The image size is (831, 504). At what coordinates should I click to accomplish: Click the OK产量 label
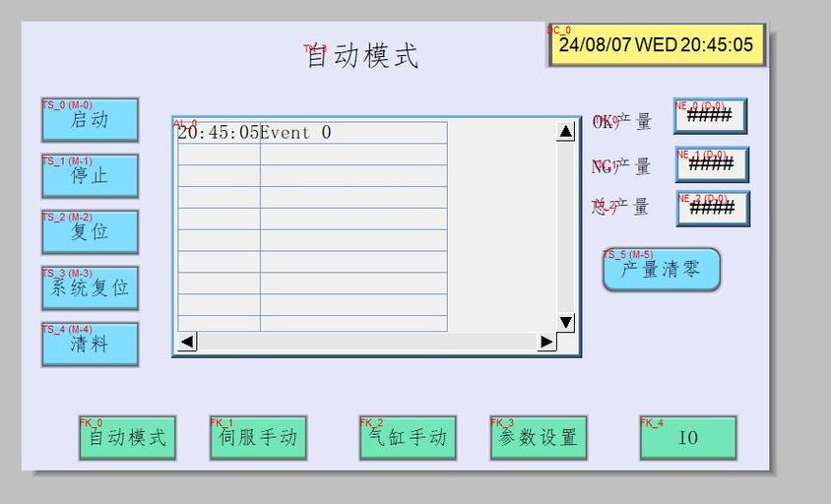point(621,122)
